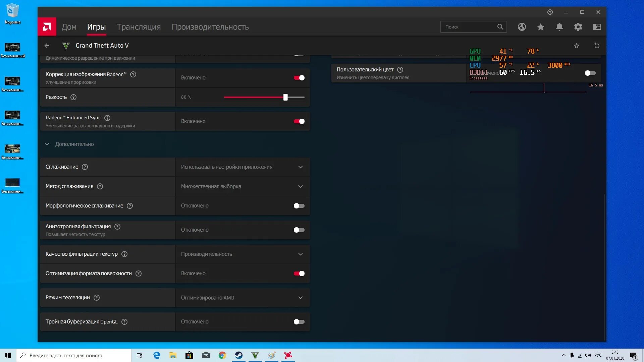Show help for Radeon image sharpening
The image size is (644, 362).
[133, 74]
